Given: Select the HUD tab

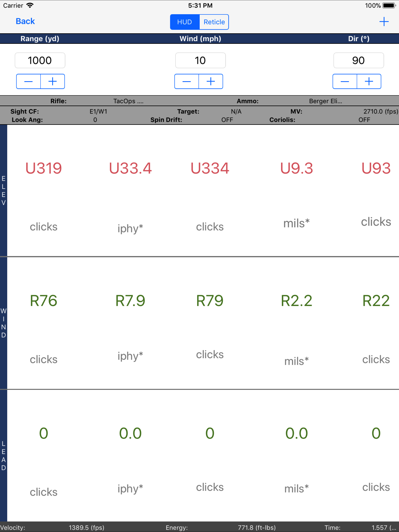Looking at the screenshot, I should click(x=184, y=22).
